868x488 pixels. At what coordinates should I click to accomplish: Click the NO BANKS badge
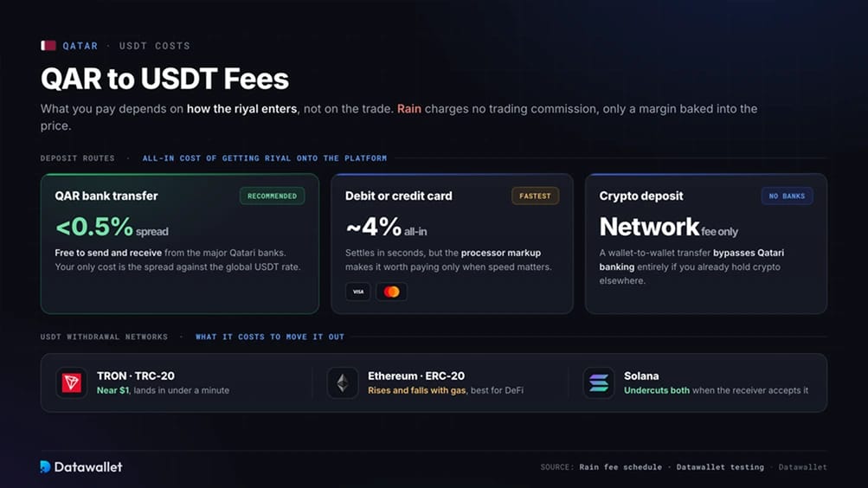(787, 196)
